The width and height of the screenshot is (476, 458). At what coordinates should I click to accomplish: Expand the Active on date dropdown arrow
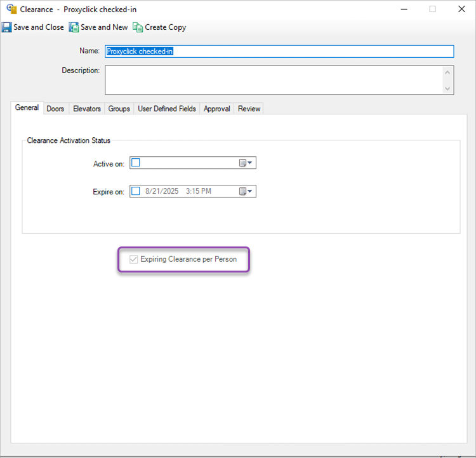coord(250,163)
